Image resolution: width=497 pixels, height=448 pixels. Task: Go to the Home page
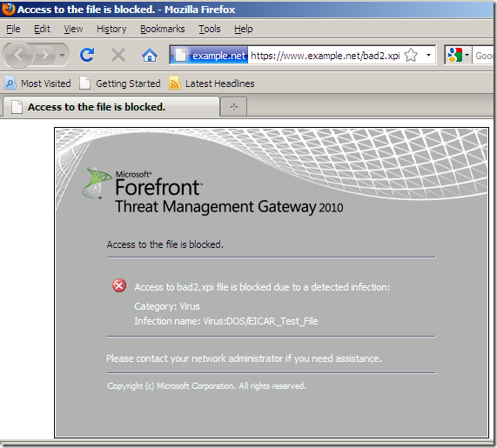click(x=150, y=56)
